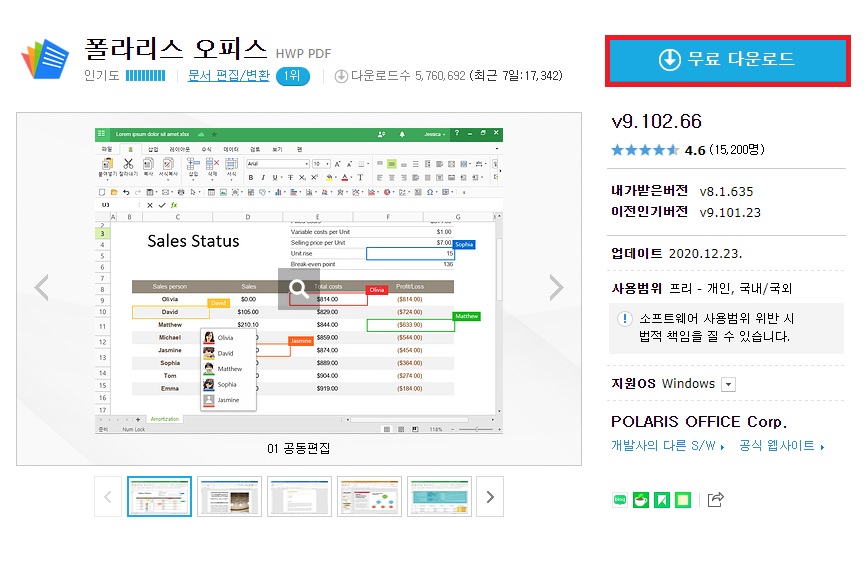Image resolution: width=868 pixels, height=564 pixels.
Task: Share to Naver cafe cup icon
Action: pos(641,500)
